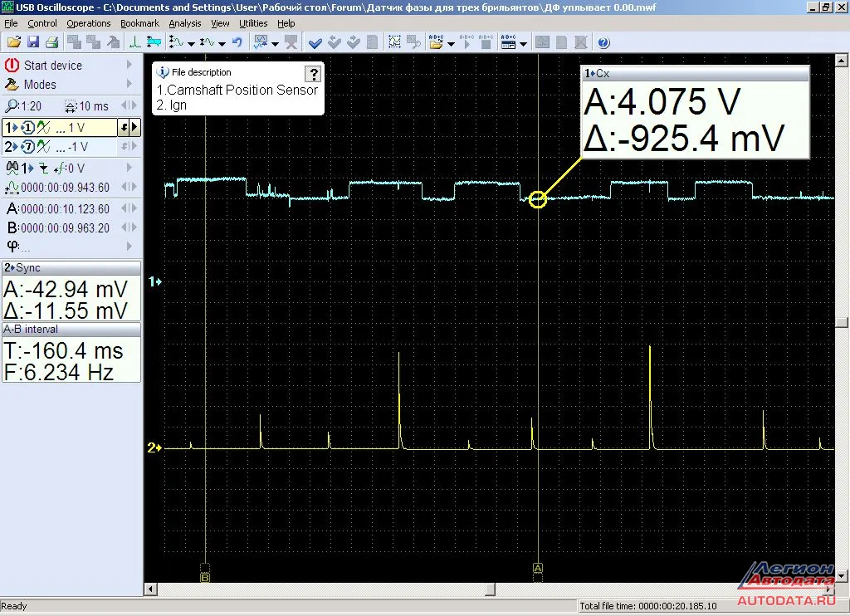Click the red Start device power icon
850x616 pixels.
tap(12, 65)
